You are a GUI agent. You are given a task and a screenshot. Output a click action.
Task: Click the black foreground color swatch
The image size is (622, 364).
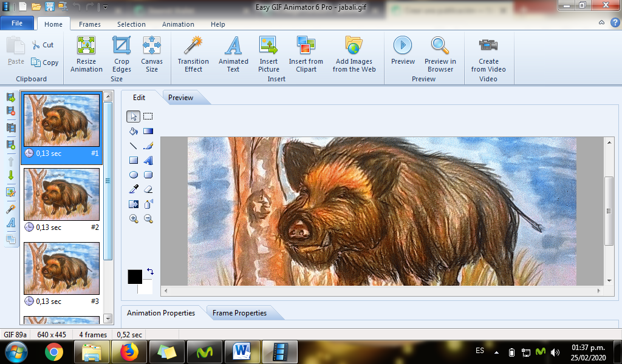pos(135,277)
